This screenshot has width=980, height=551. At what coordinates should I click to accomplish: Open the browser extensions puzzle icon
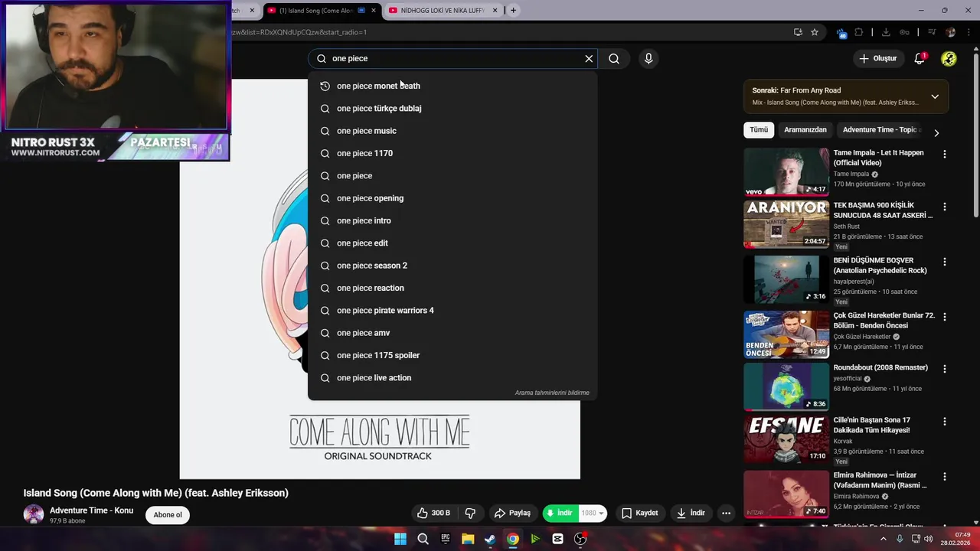click(859, 32)
